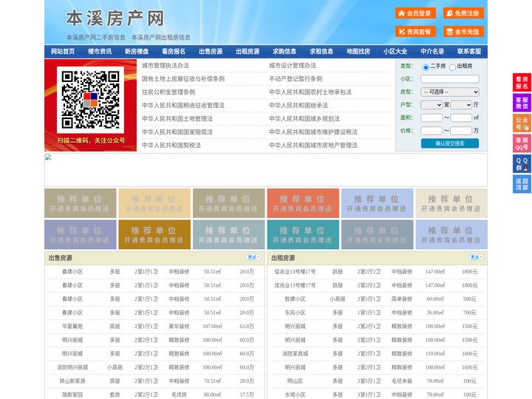This screenshot has width=532, height=399.
Task: Open 客服微信 floating sidebar icon
Action: tap(522, 103)
